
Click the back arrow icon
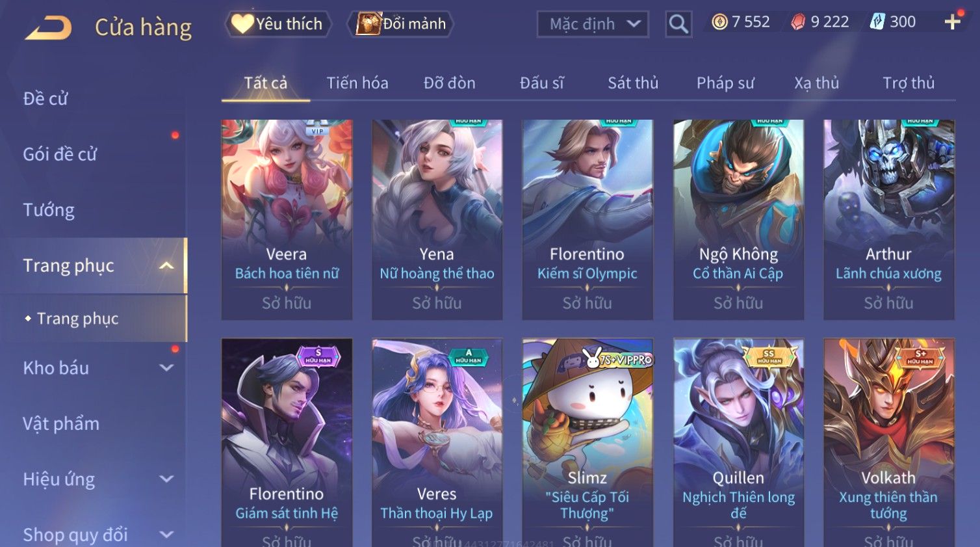[49, 28]
